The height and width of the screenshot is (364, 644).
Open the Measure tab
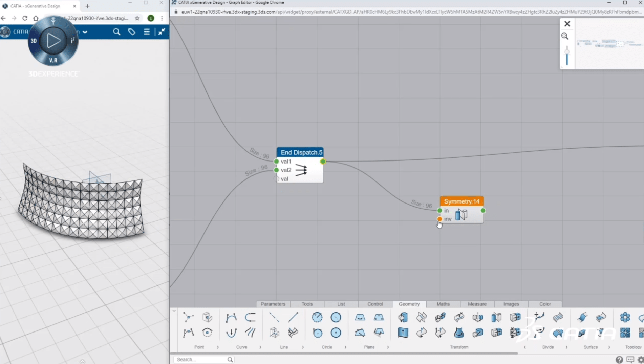click(477, 304)
